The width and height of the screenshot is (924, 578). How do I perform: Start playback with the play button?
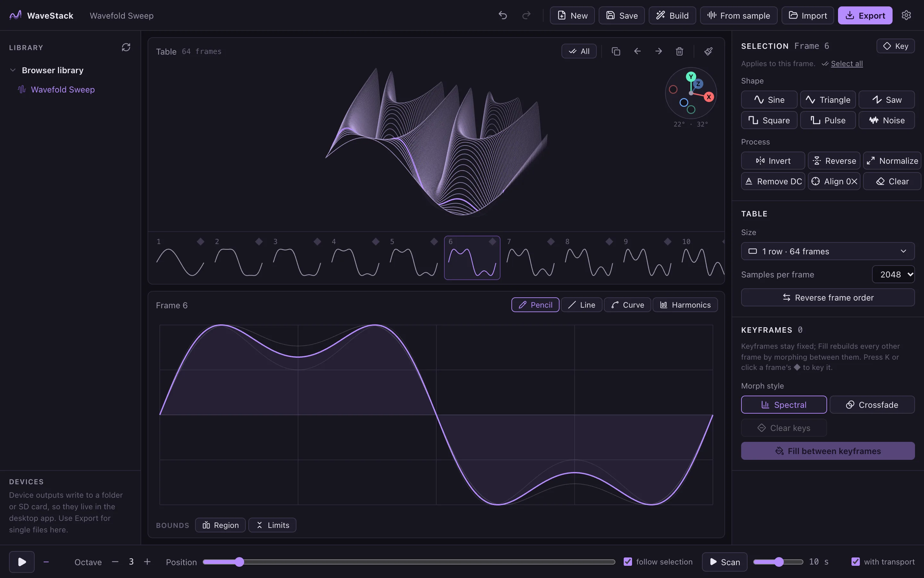22,562
